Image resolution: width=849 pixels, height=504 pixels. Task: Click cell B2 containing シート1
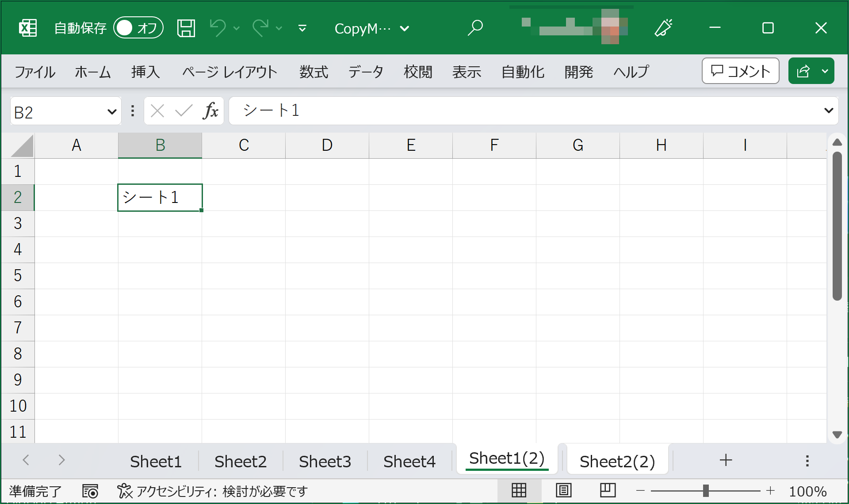pos(160,198)
